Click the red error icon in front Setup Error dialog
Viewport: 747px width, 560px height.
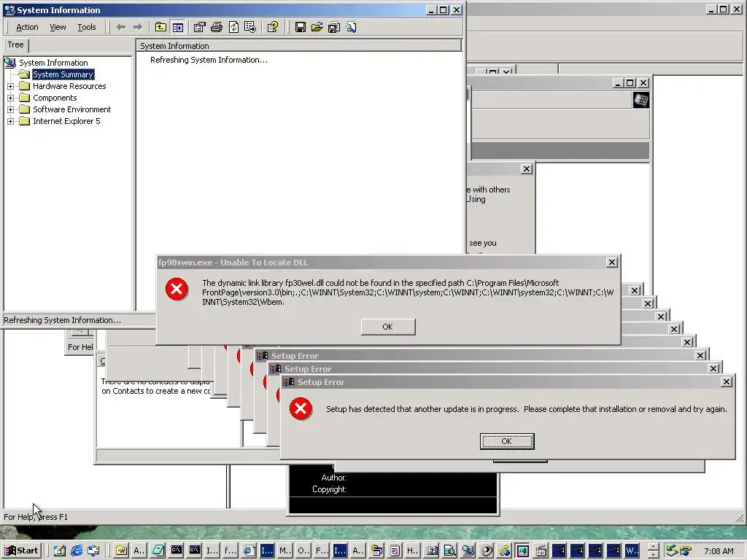tap(301, 408)
